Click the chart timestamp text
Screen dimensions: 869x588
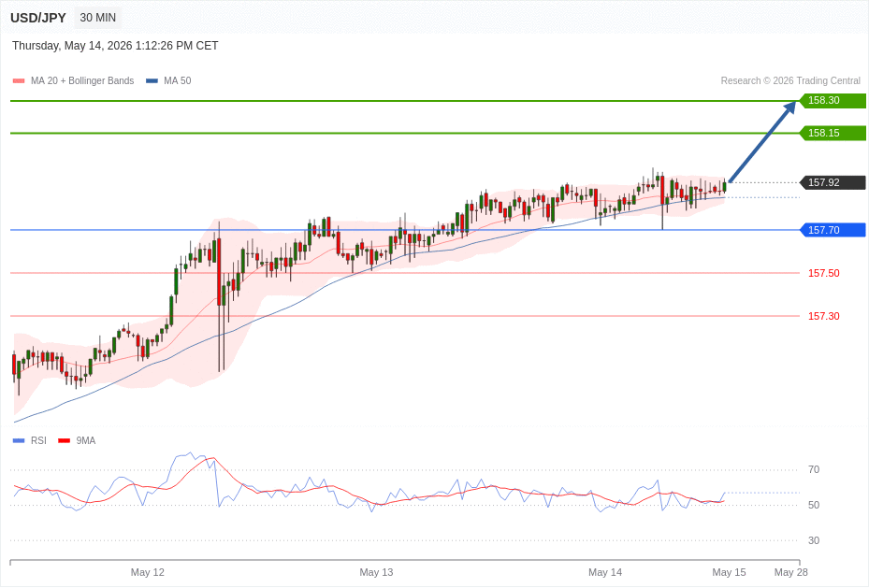tap(115, 46)
